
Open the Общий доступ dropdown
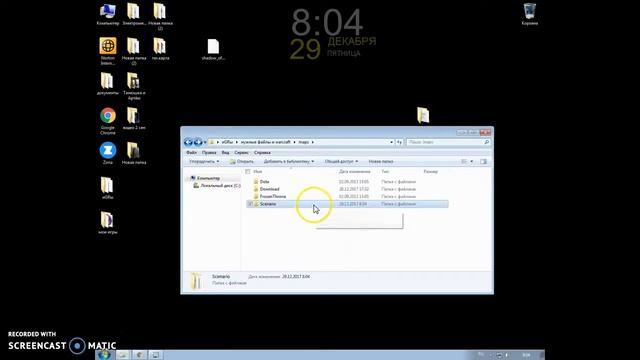(x=341, y=162)
